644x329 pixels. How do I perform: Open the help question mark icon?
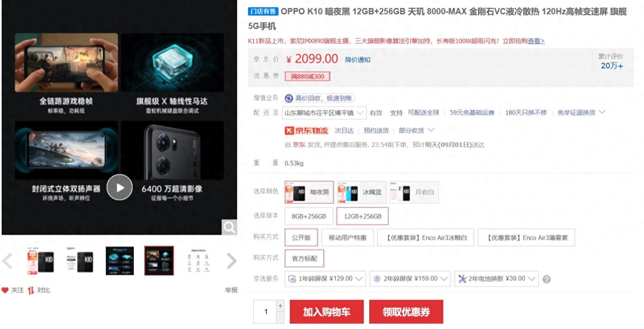(x=546, y=279)
